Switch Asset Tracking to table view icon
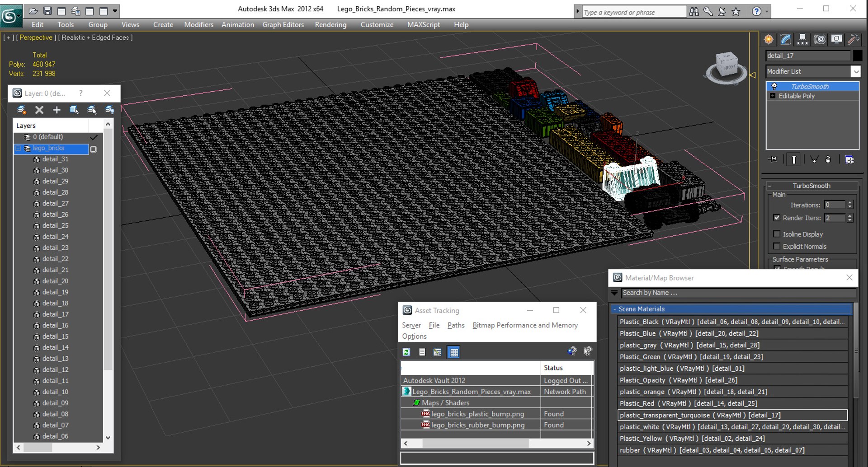The image size is (868, 467). click(454, 352)
